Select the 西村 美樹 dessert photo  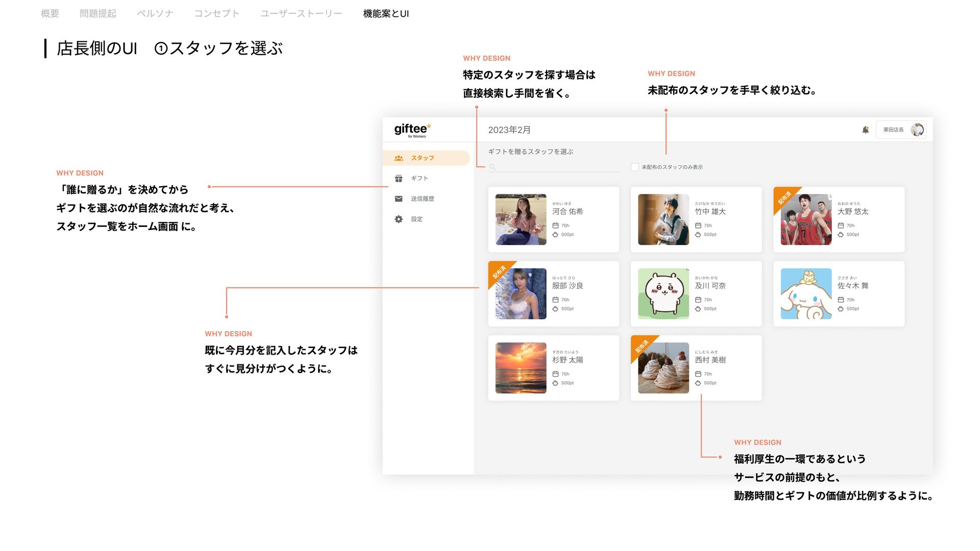pyautogui.click(x=664, y=368)
